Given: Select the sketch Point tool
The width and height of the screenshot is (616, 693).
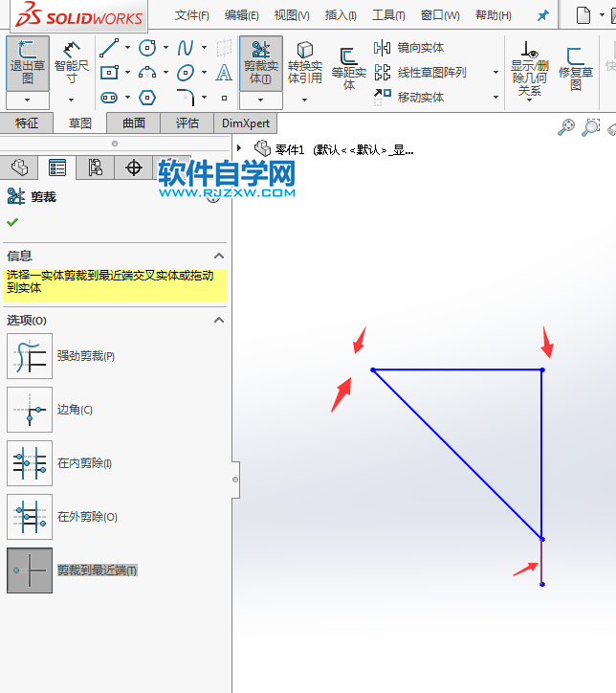Looking at the screenshot, I should coord(225,98).
